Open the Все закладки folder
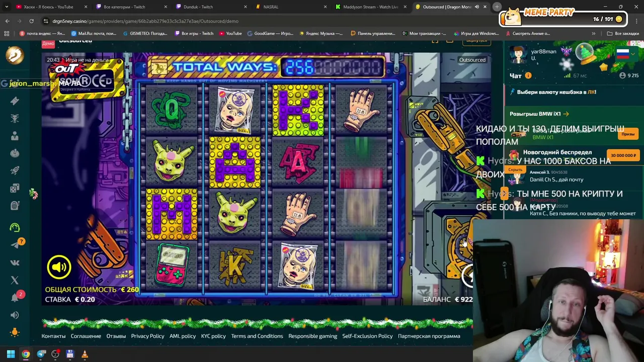The height and width of the screenshot is (362, 644). [623, 34]
